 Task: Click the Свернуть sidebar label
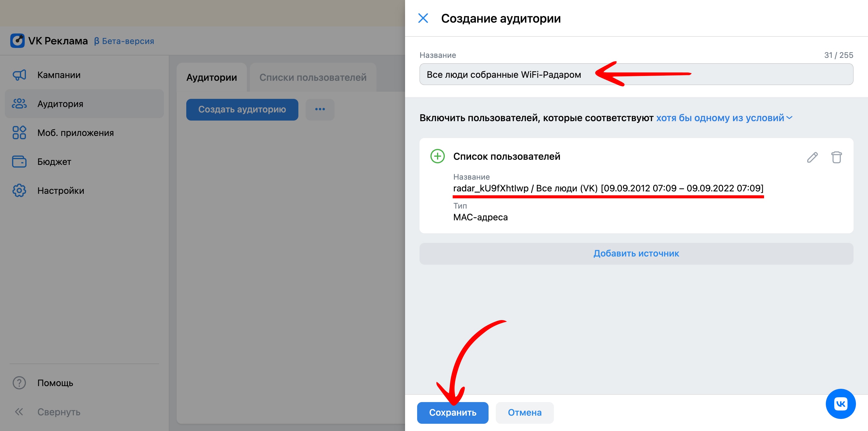coord(59,412)
